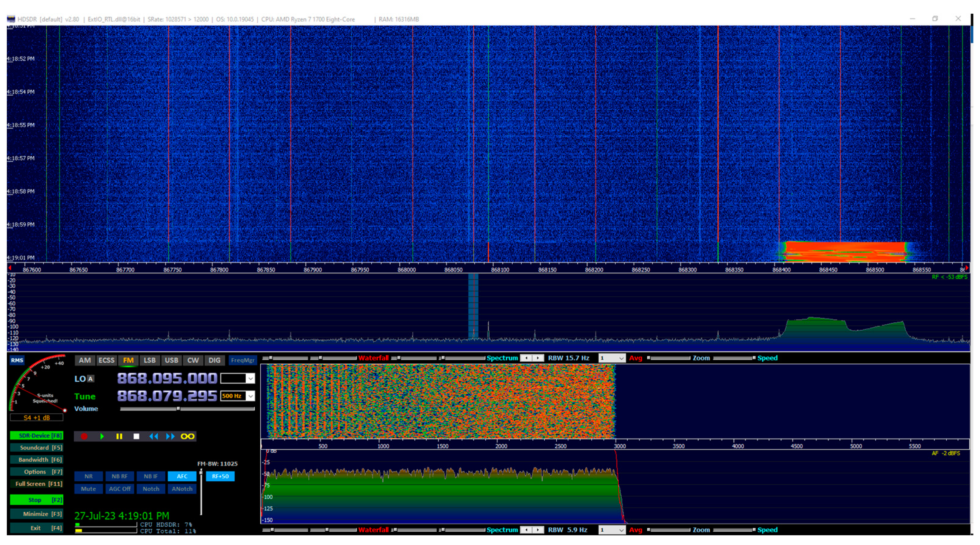Image resolution: width=980 pixels, height=545 pixels.
Task: Click the Tune frequency display
Action: coord(166,396)
